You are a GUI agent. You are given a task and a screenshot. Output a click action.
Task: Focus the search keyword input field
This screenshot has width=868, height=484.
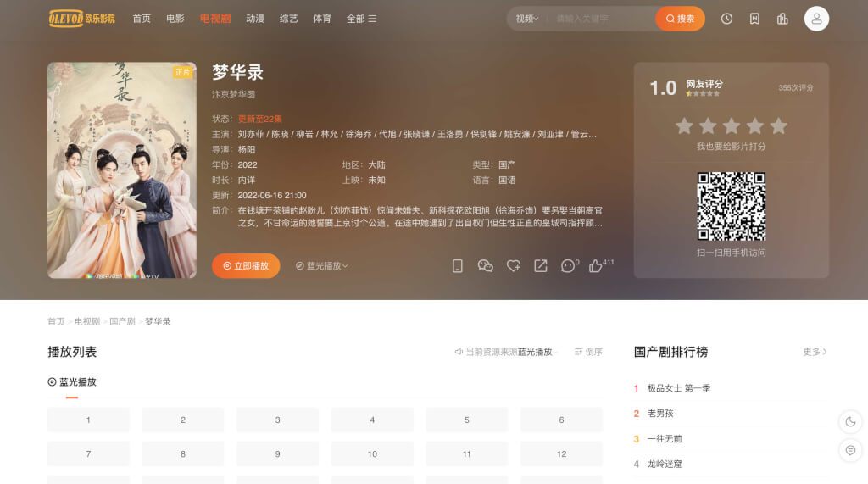603,19
